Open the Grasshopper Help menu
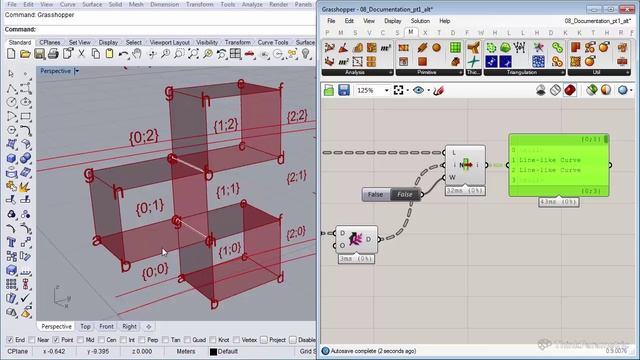Image resolution: width=640 pixels, height=360 pixels. click(x=444, y=21)
